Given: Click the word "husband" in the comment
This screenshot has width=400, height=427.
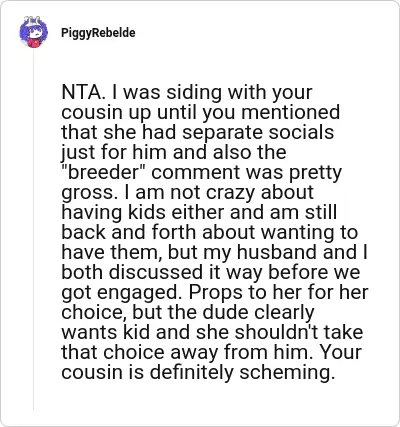Looking at the screenshot, I should [277, 252].
